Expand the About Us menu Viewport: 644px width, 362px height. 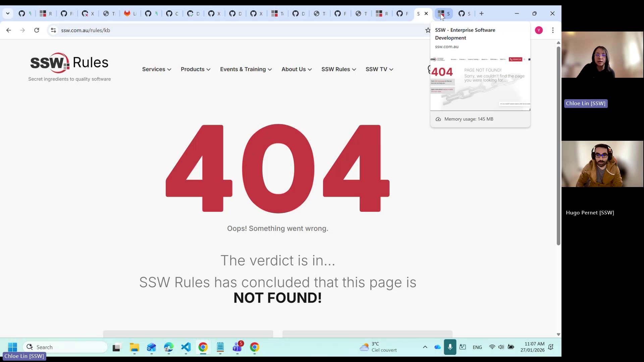[x=297, y=69]
